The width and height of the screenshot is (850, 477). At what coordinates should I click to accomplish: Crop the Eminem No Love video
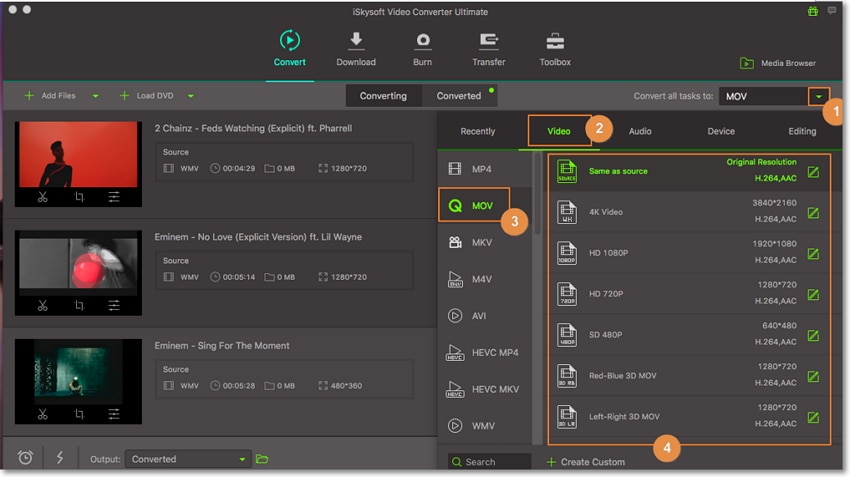pyautogui.click(x=79, y=306)
